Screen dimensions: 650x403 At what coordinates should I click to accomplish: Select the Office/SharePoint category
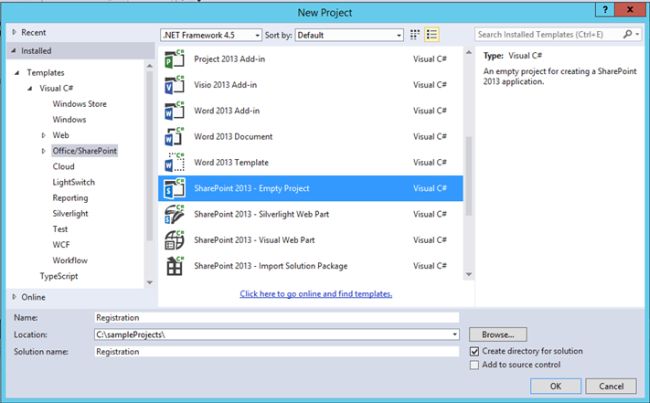pyautogui.click(x=85, y=151)
